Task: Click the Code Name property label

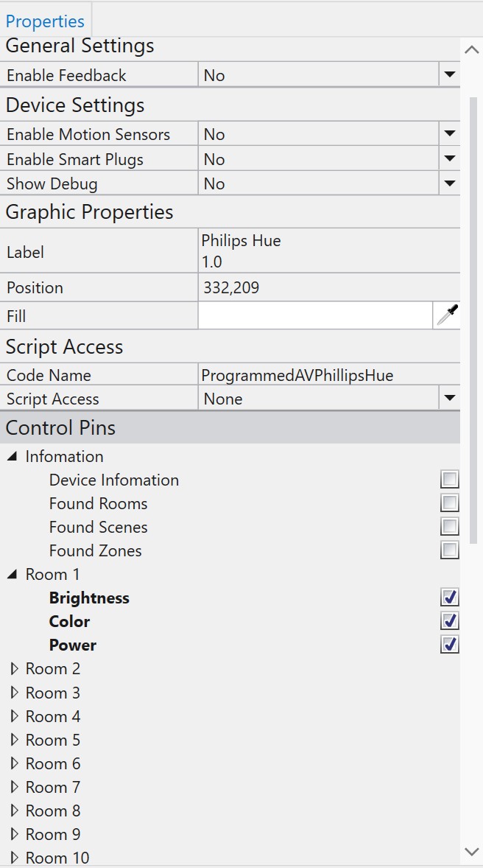Action: click(x=49, y=375)
